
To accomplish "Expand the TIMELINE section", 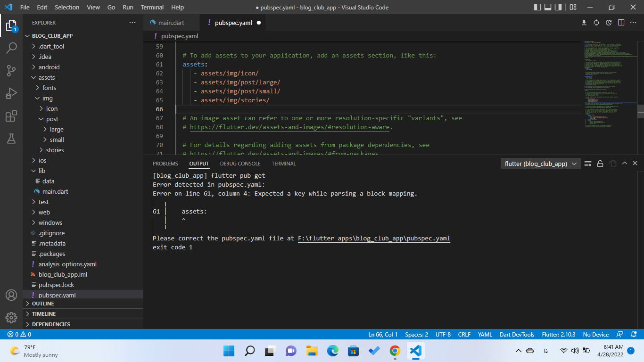I will [83, 314].
